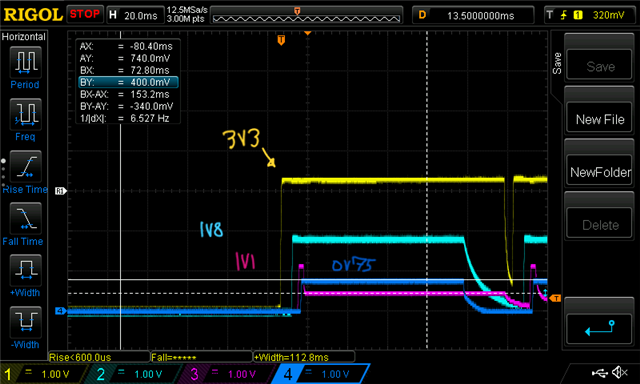This screenshot has width=640, height=384.
Task: Click the 20.0ms horizontal timebase field
Action: coord(136,15)
